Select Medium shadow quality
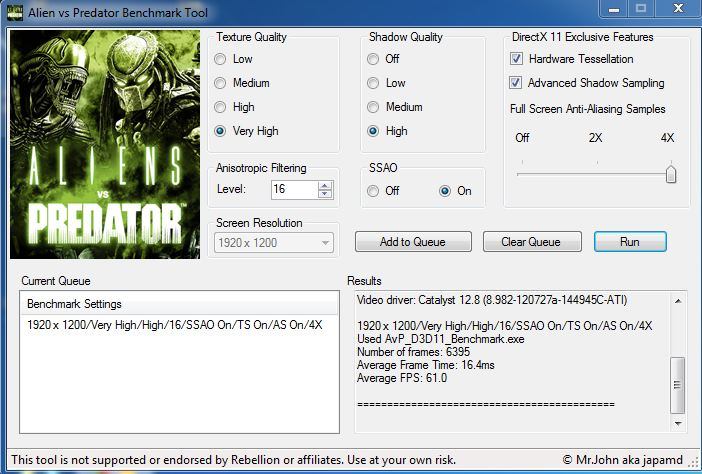 pyautogui.click(x=373, y=107)
